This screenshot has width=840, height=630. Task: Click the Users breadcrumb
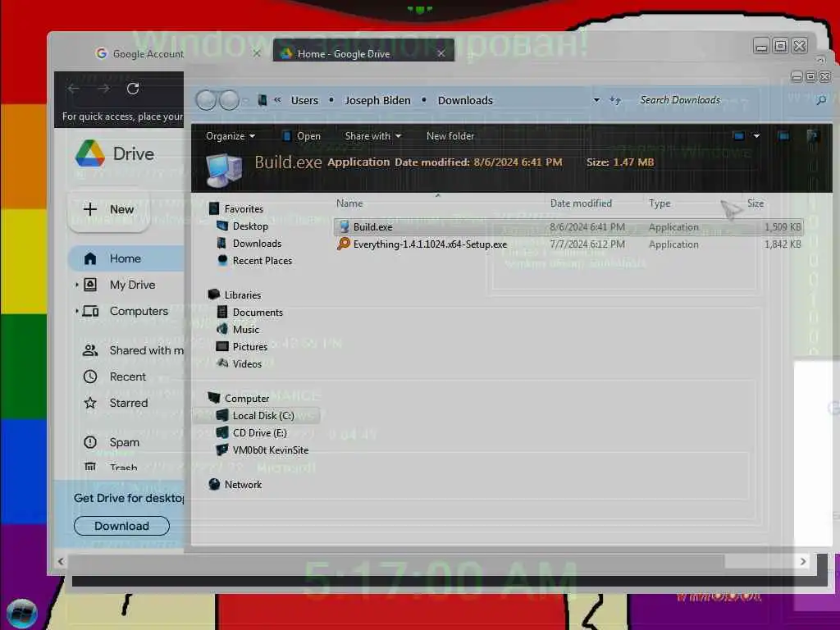click(x=304, y=100)
